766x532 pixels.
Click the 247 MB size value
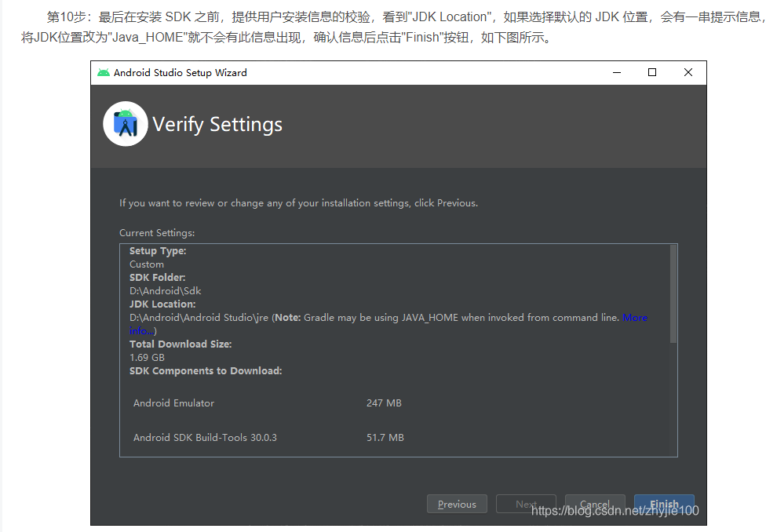click(384, 403)
